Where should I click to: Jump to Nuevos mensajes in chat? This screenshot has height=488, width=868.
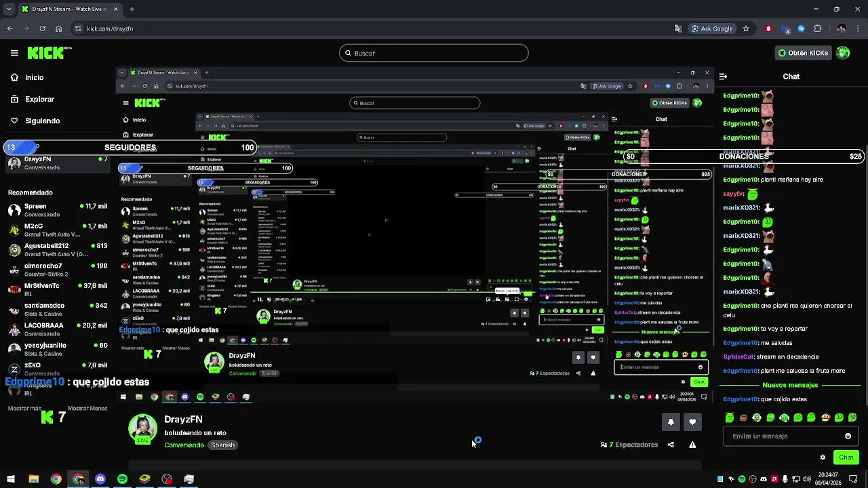[790, 385]
